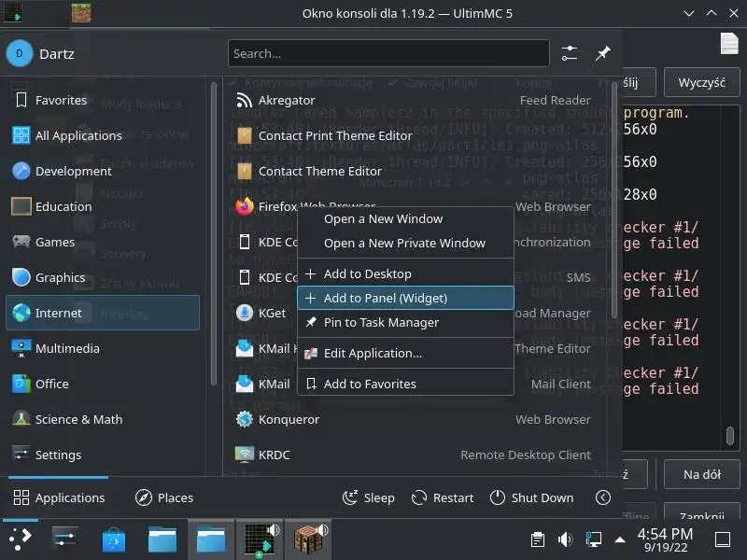Choose Add to Favorites
747x560 pixels.
click(405, 384)
